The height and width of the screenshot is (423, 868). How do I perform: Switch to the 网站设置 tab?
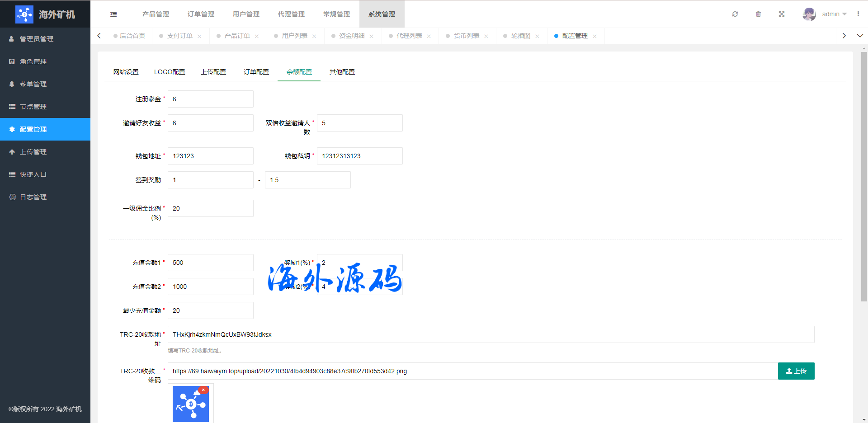point(126,72)
